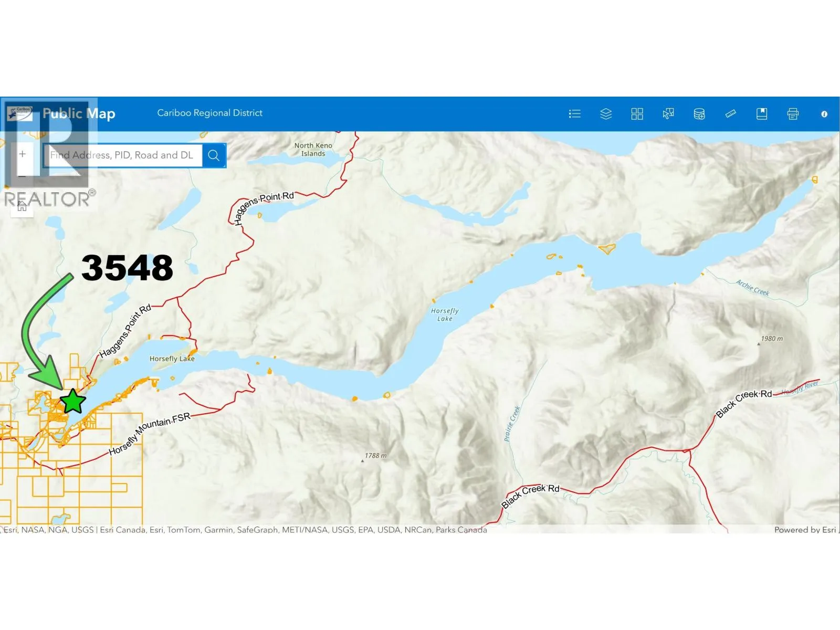Click the Cariboo Regional District title
The width and height of the screenshot is (840, 630).
pyautogui.click(x=209, y=113)
